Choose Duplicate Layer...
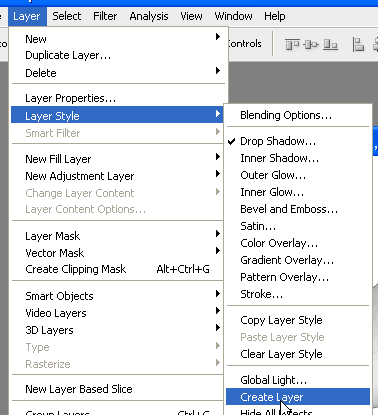378x415 pixels. tap(118, 55)
